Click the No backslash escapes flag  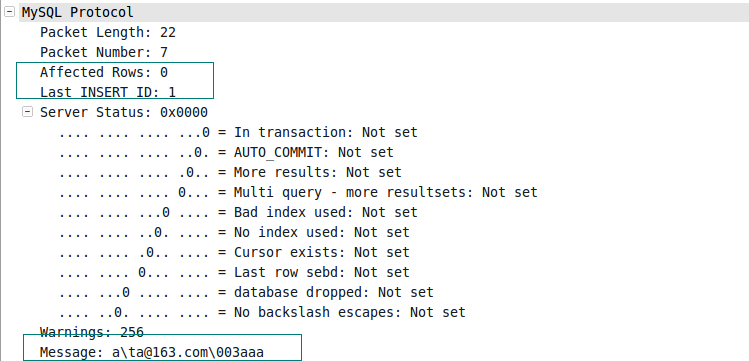[262, 312]
